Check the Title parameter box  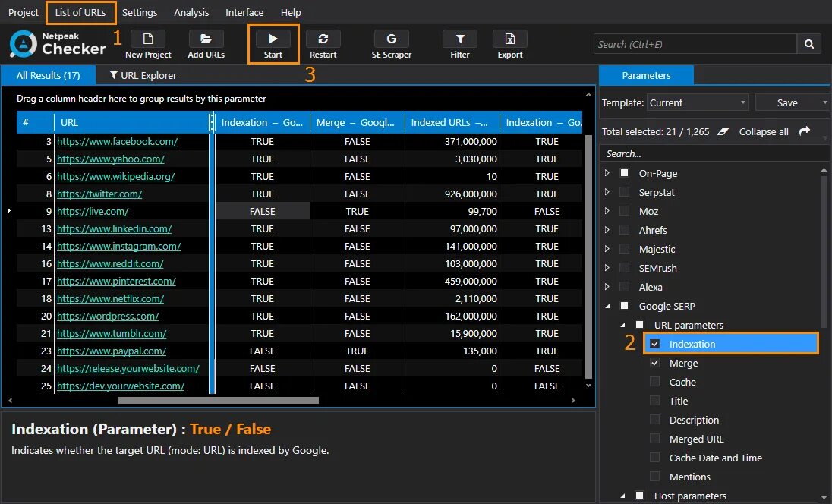655,401
